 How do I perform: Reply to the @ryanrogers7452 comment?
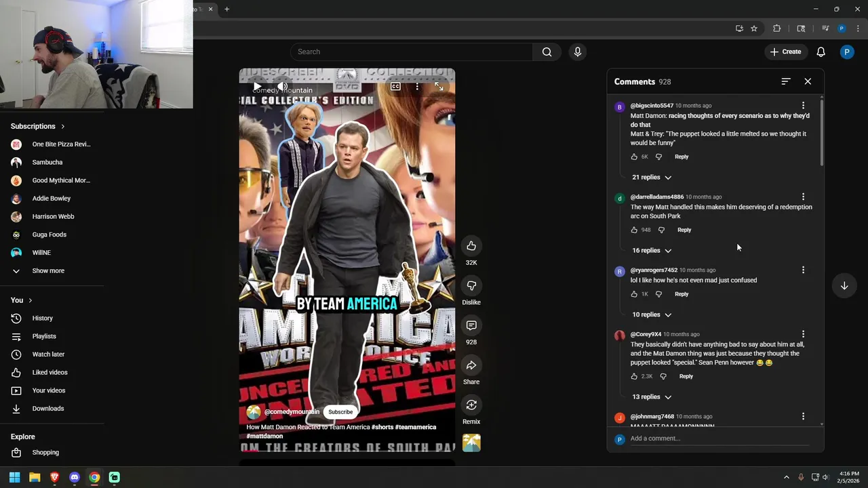coord(682,294)
